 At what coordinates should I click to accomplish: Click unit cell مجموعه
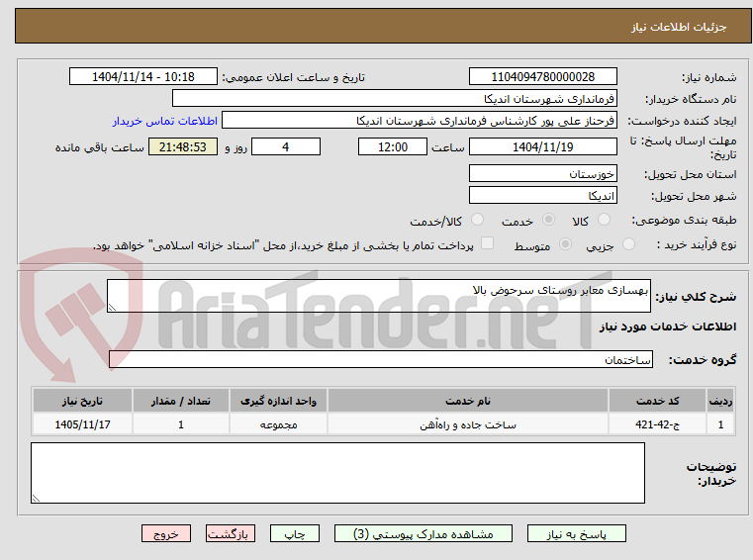coord(278,424)
